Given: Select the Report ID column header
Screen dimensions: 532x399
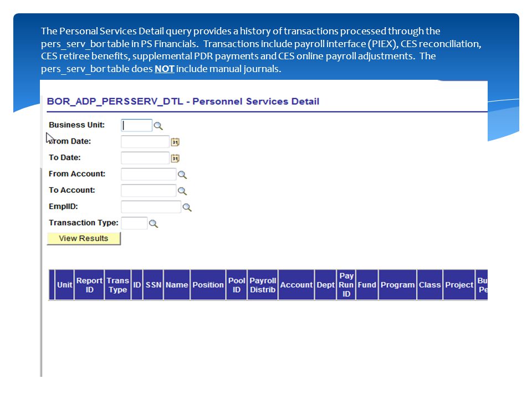Looking at the screenshot, I should click(89, 285).
